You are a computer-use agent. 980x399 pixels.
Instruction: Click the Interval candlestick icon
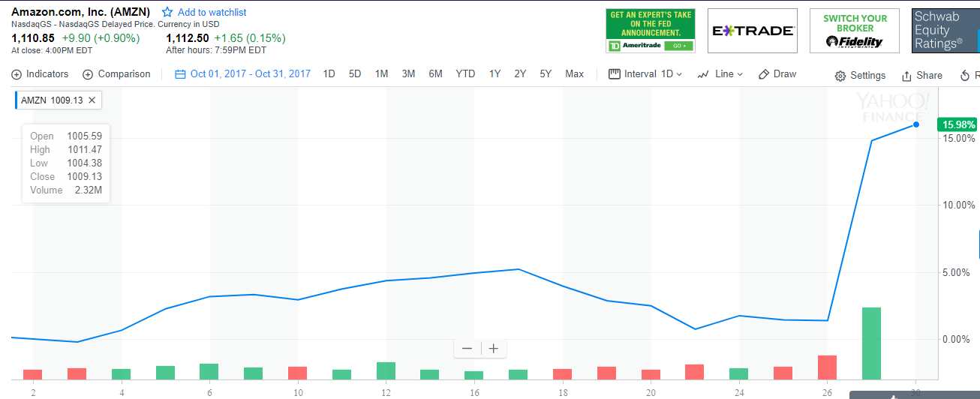point(615,74)
